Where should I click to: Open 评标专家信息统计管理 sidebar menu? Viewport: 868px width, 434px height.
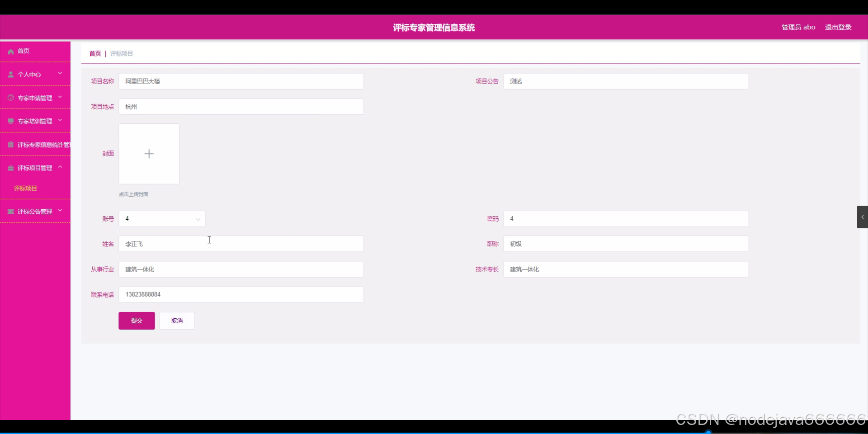[35, 145]
